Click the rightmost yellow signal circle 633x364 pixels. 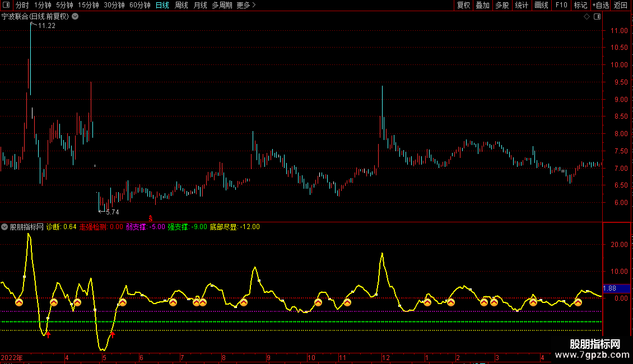click(x=578, y=302)
